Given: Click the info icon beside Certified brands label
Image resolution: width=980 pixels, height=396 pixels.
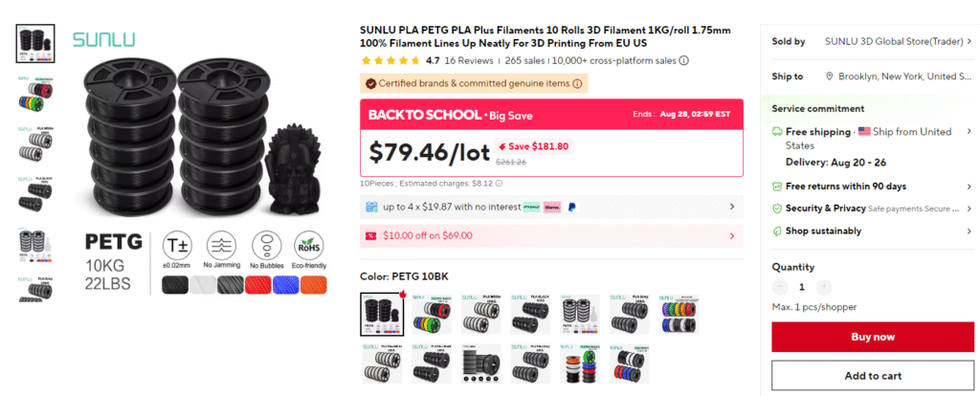Looking at the screenshot, I should (577, 84).
